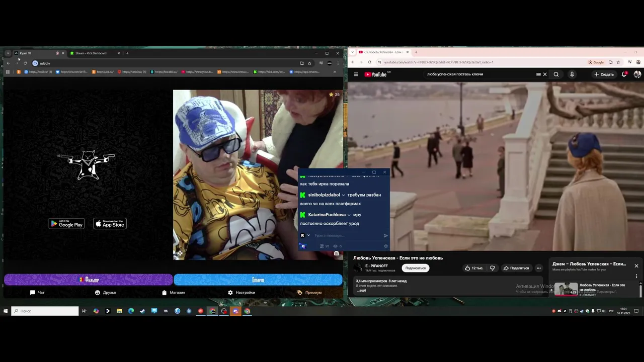Click taskbar clock showing 16:01

[x=623, y=311]
